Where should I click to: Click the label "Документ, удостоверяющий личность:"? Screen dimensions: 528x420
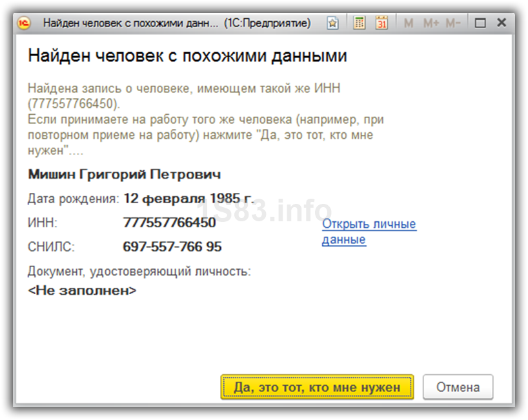point(139,272)
